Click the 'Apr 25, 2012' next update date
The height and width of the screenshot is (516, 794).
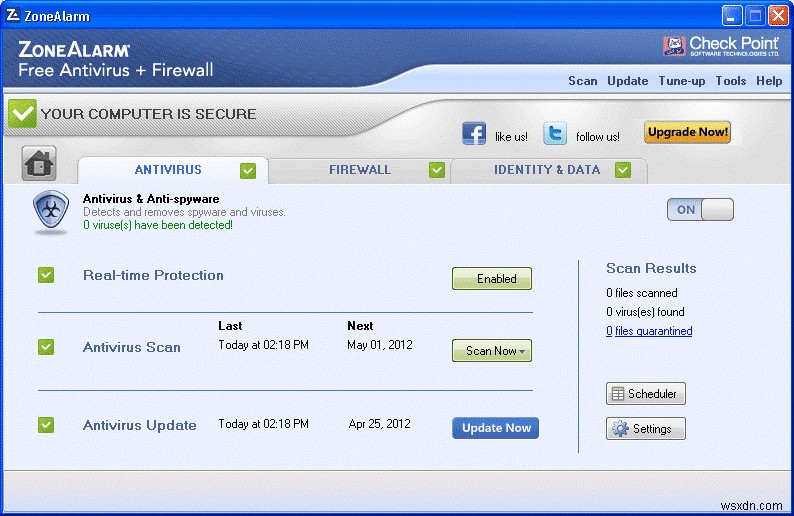coord(379,424)
